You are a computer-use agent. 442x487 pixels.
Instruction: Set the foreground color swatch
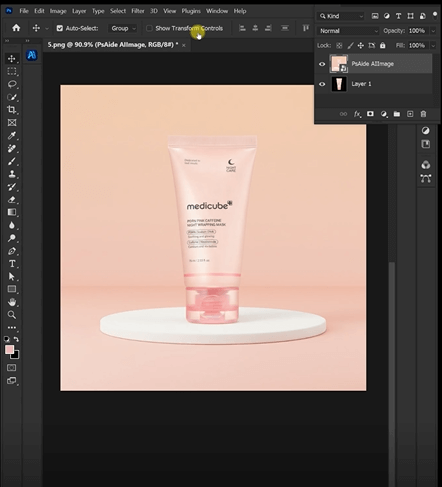point(9,349)
